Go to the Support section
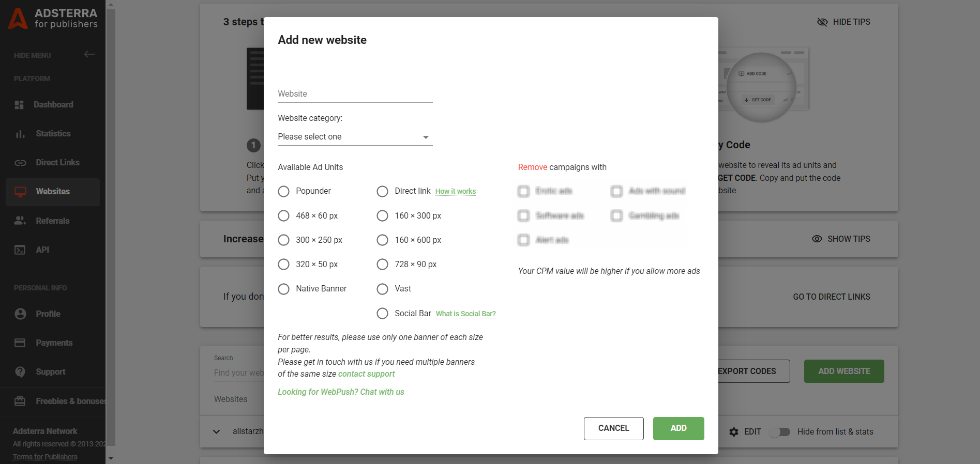Screen dimensions: 980x464 point(20,372)
